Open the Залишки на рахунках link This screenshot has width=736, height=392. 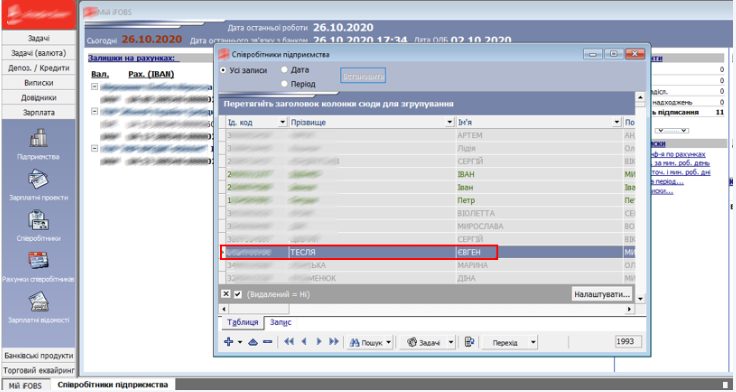tap(131, 58)
